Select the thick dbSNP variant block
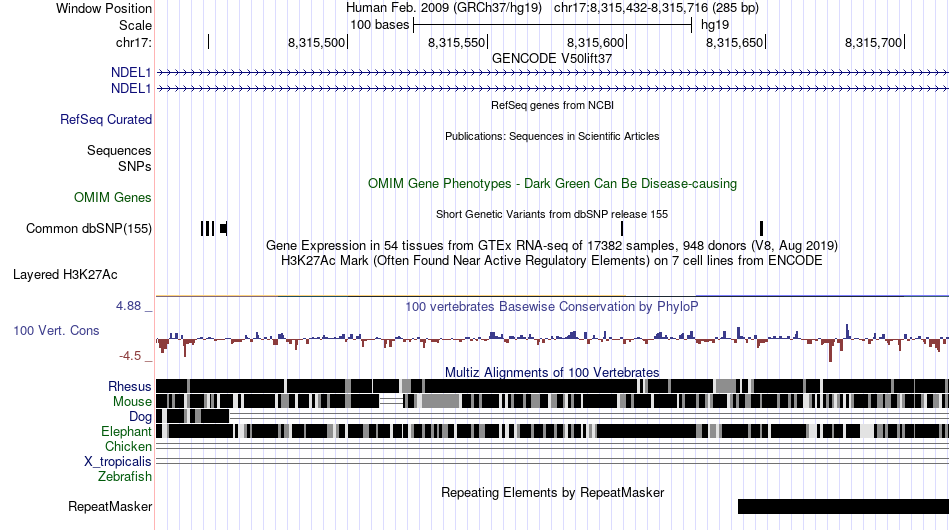 pos(224,228)
